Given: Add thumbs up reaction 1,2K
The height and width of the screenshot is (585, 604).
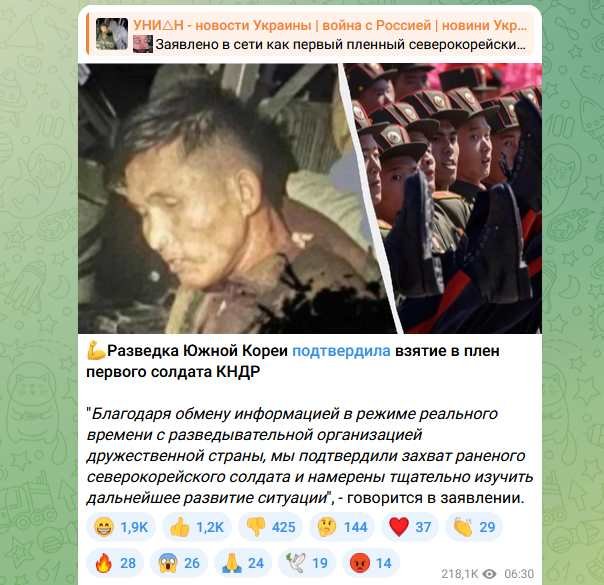Looking at the screenshot, I should 196,527.
